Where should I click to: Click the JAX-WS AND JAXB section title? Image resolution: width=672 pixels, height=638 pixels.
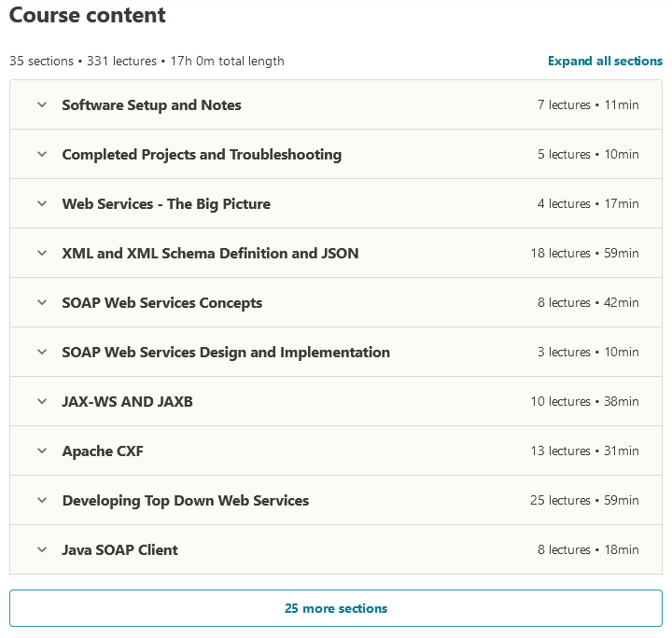[127, 401]
